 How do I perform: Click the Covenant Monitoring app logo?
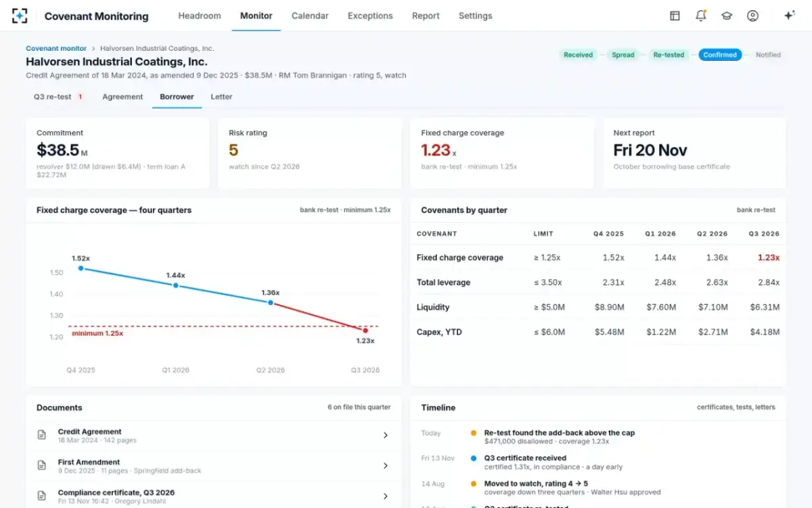tap(20, 16)
